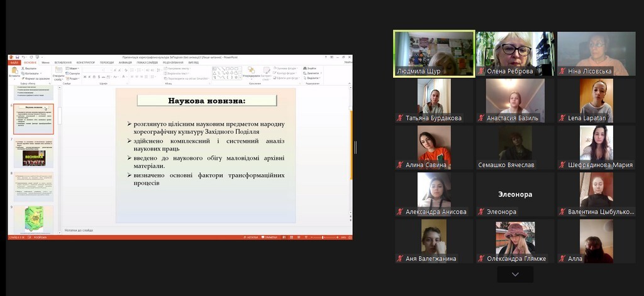Click the Quick Styles (Експрес-стилі) icon
This screenshot has height=296, width=644.
[x=266, y=70]
